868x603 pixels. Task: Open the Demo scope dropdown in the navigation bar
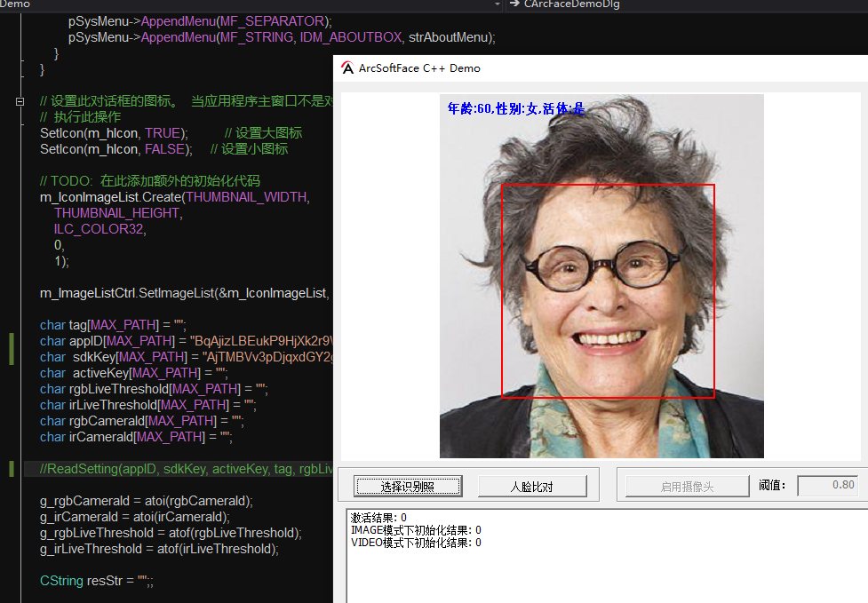tap(498, 4)
